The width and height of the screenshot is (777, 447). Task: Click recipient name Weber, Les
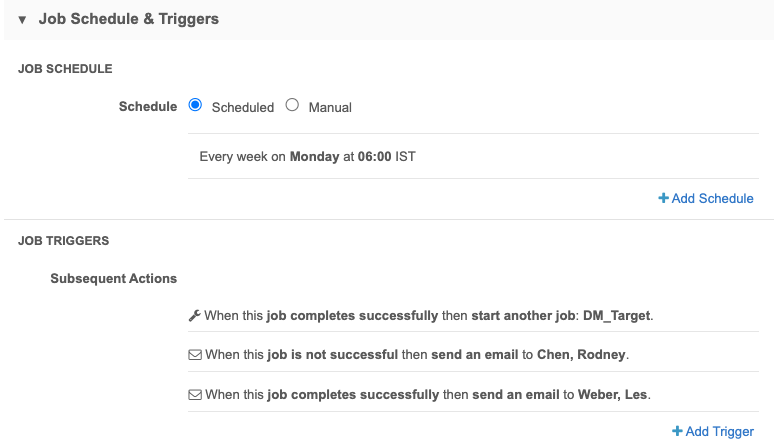(613, 394)
